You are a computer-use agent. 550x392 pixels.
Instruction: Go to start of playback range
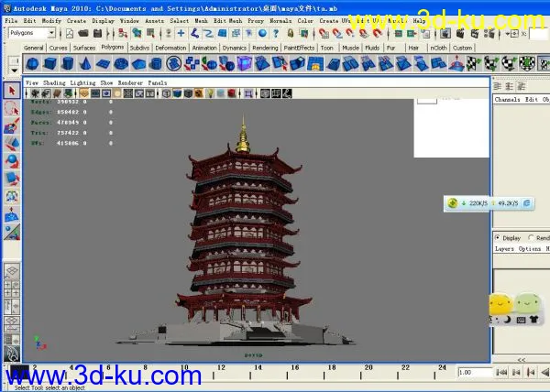[x=501, y=373]
